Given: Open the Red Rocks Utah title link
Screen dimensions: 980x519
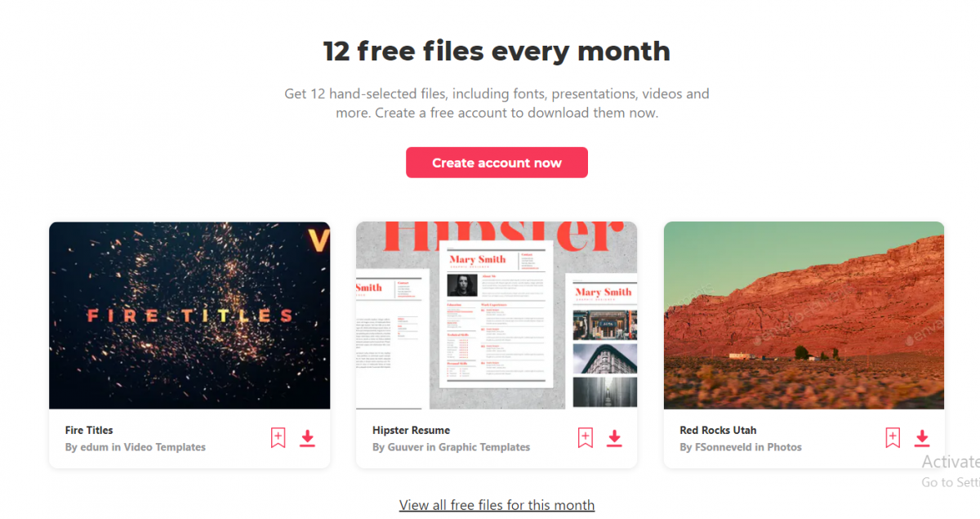Looking at the screenshot, I should (718, 430).
